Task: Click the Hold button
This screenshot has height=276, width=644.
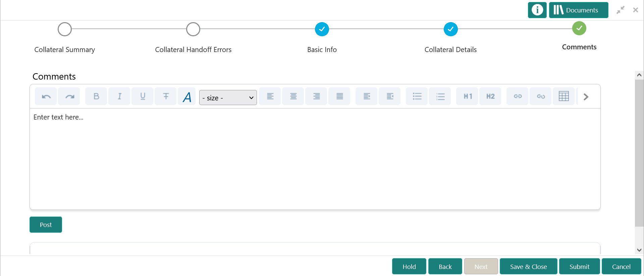Action: (x=409, y=267)
